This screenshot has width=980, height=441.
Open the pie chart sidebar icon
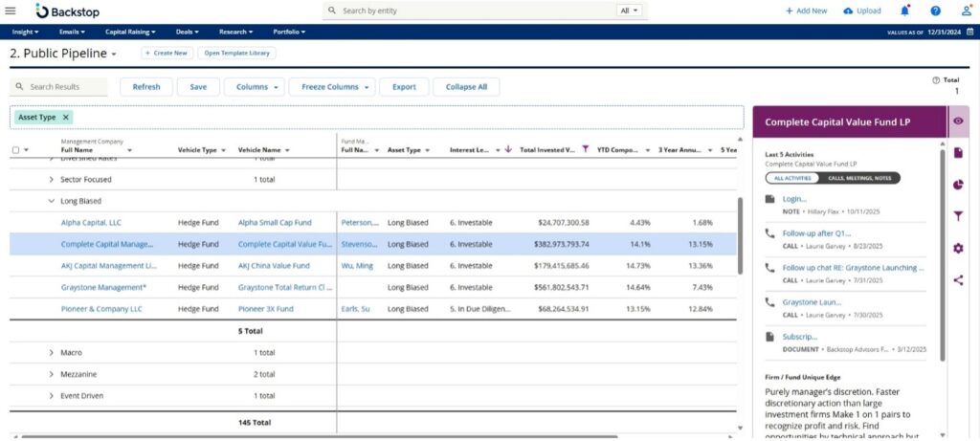(x=959, y=185)
